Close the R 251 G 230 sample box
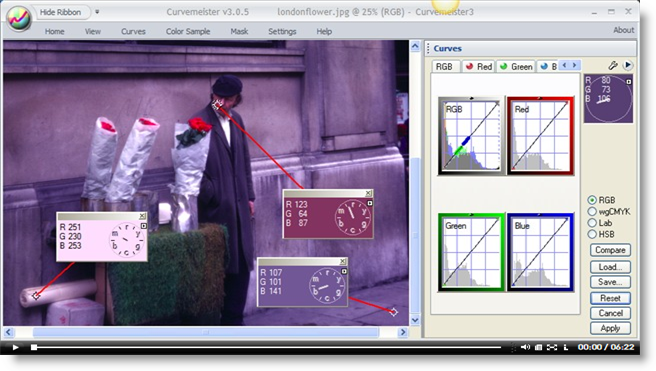 [x=142, y=216]
